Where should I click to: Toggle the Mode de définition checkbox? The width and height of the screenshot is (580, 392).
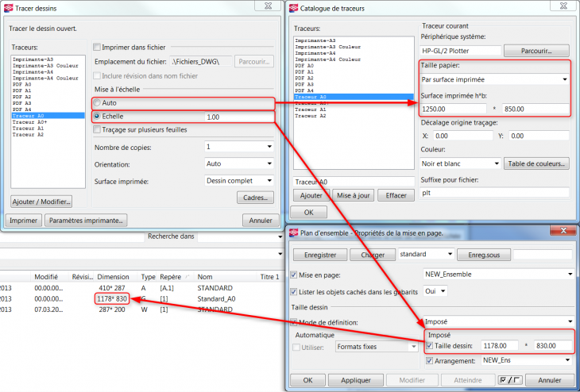click(x=294, y=322)
